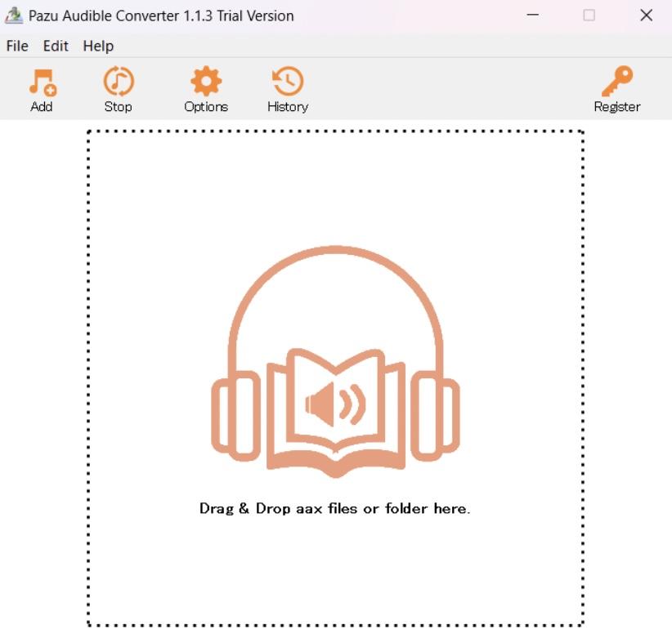Click the Pazu app icon in title bar
Screen dimensions: 672x634
coord(14,16)
